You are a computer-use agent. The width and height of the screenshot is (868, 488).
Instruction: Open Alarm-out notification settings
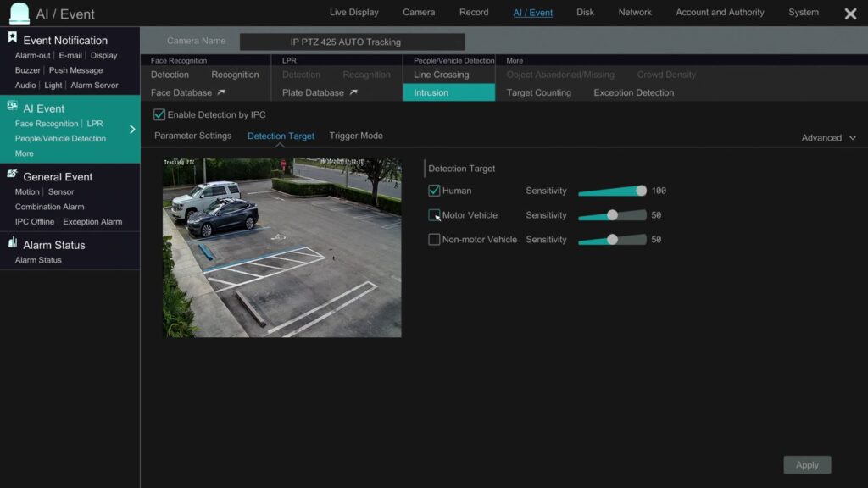[x=33, y=55]
